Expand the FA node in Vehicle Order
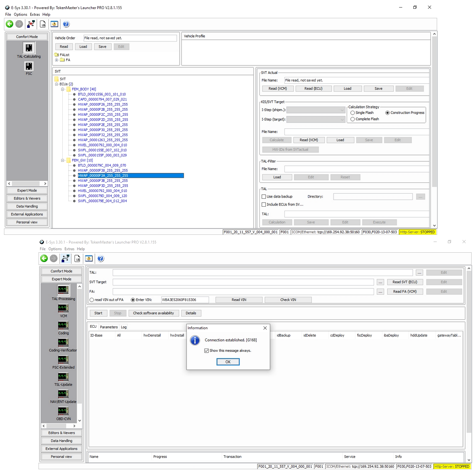The width and height of the screenshot is (476, 476). tap(57, 60)
